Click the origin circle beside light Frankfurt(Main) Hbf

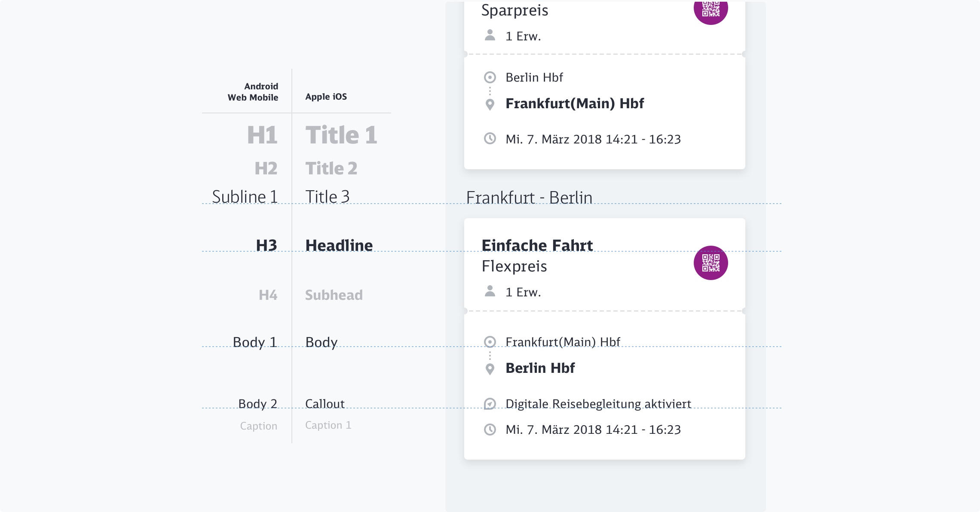tap(490, 342)
